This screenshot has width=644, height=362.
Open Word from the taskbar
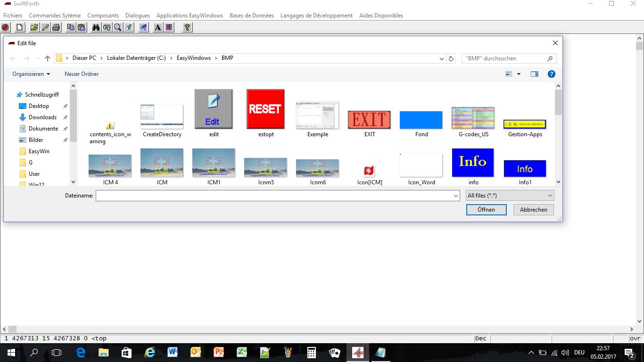click(172, 353)
